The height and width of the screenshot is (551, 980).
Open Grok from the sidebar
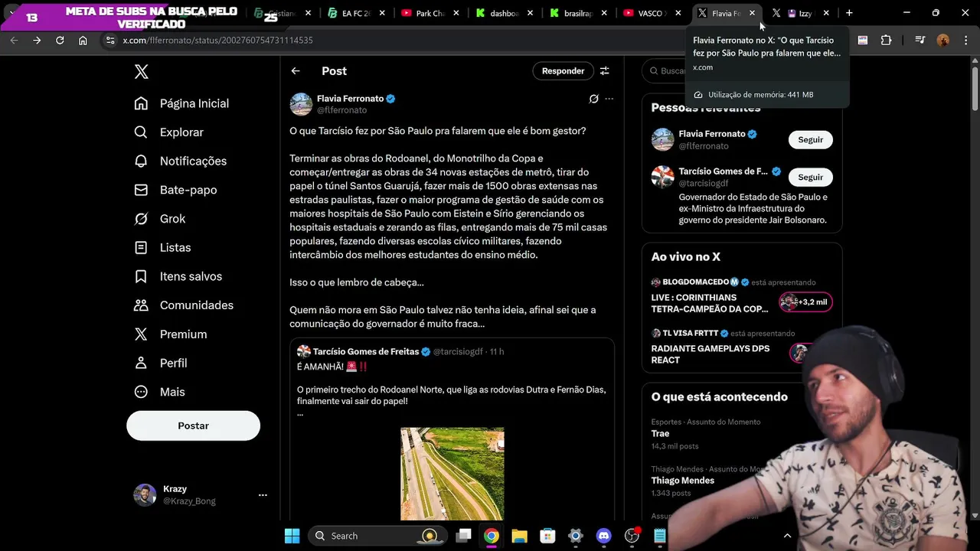159,219
